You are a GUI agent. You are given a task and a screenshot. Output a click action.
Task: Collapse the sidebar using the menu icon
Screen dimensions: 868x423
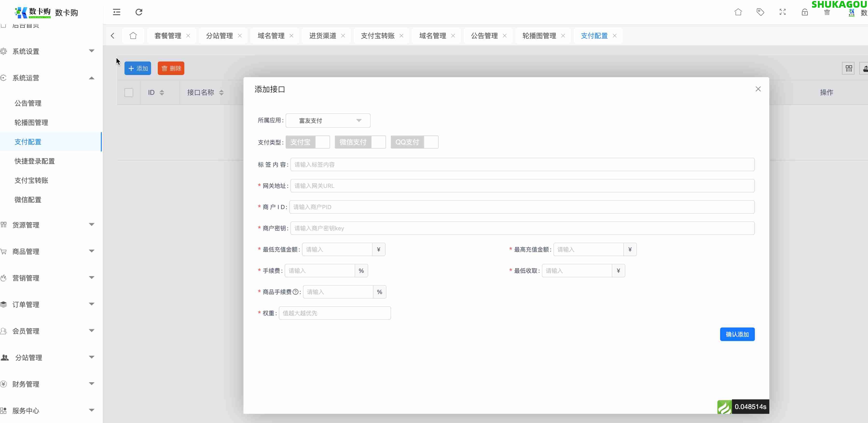116,12
